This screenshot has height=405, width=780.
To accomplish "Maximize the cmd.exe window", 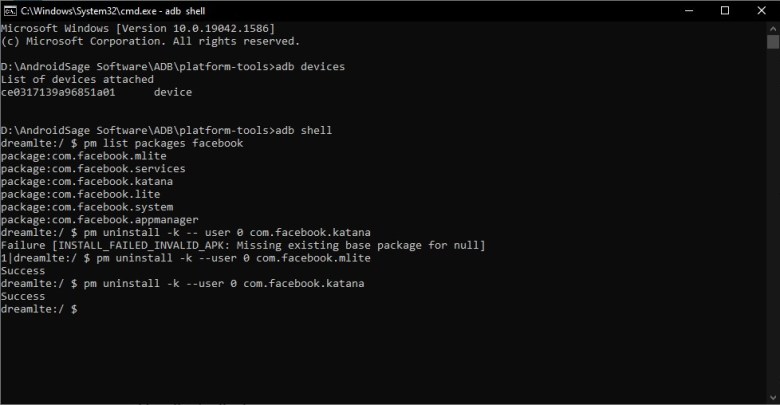I will click(725, 10).
